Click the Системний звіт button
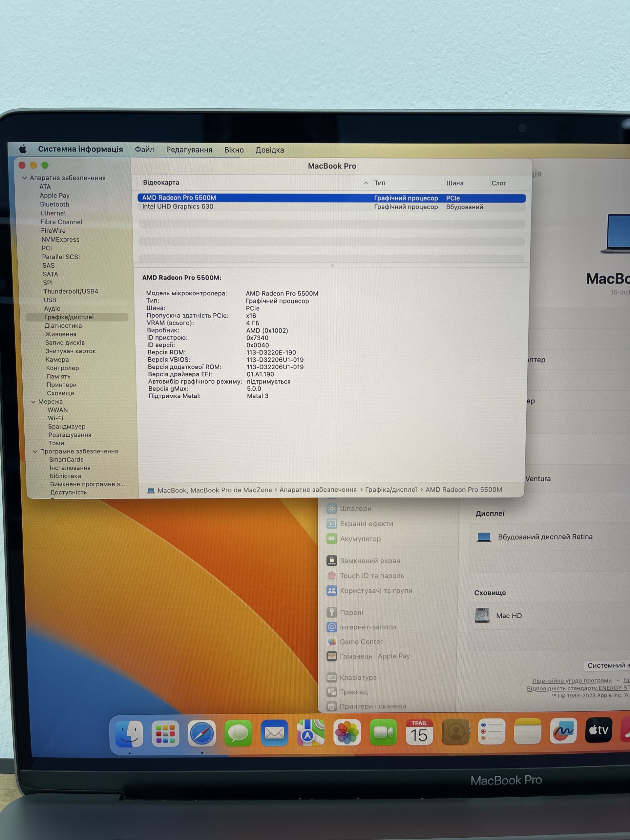This screenshot has width=630, height=840. tap(606, 665)
